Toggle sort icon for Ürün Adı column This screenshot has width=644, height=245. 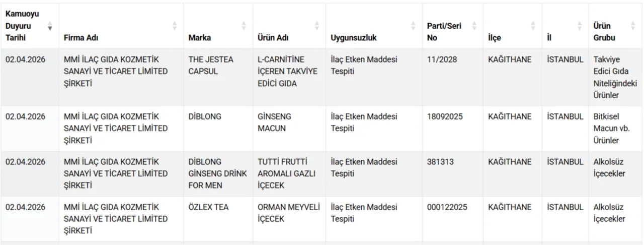tap(317, 26)
